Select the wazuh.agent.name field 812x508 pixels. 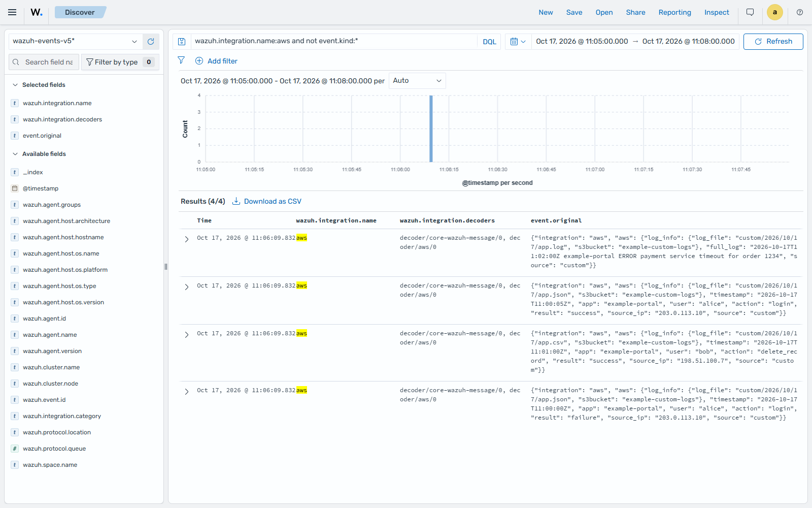(50, 335)
